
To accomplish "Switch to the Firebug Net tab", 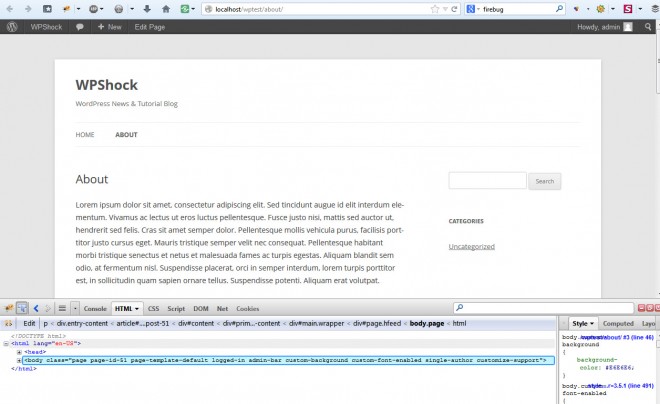I will click(222, 308).
